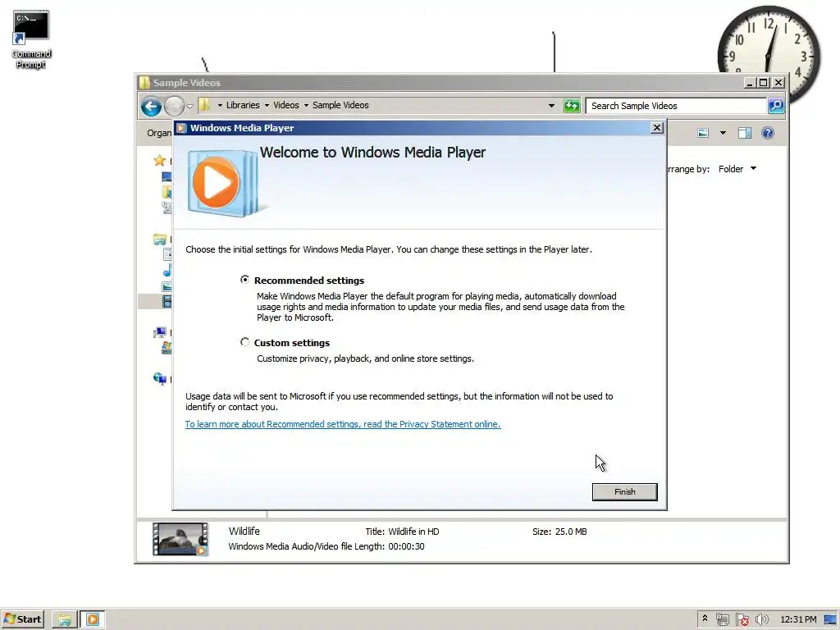The width and height of the screenshot is (840, 630).
Task: Click Sample Videos in the address breadcrumb
Action: click(340, 105)
